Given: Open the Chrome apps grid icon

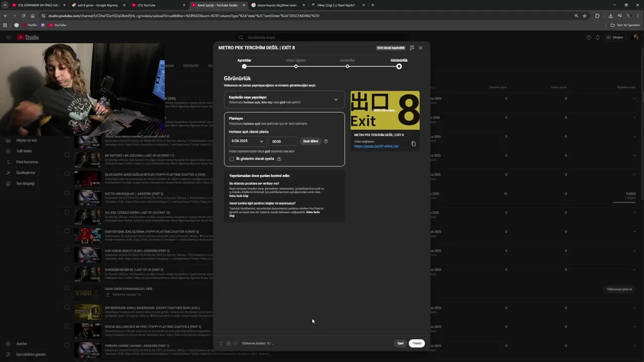Looking at the screenshot, I should click(x=6, y=25).
